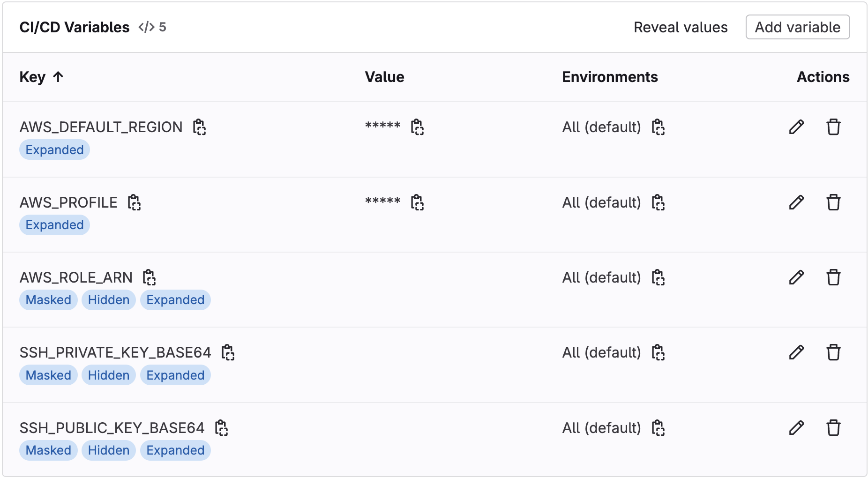
Task: Delete the SSH_PUBLIC_KEY_BASE64 variable
Action: pyautogui.click(x=834, y=427)
